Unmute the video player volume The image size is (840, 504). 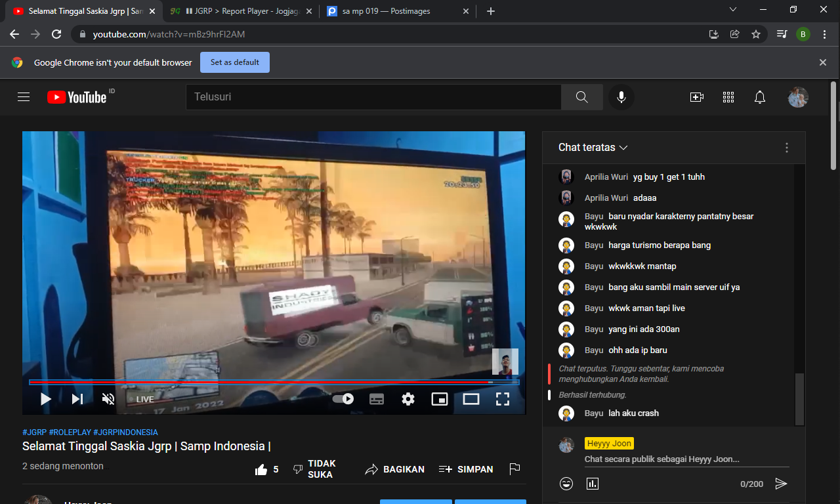point(109,399)
